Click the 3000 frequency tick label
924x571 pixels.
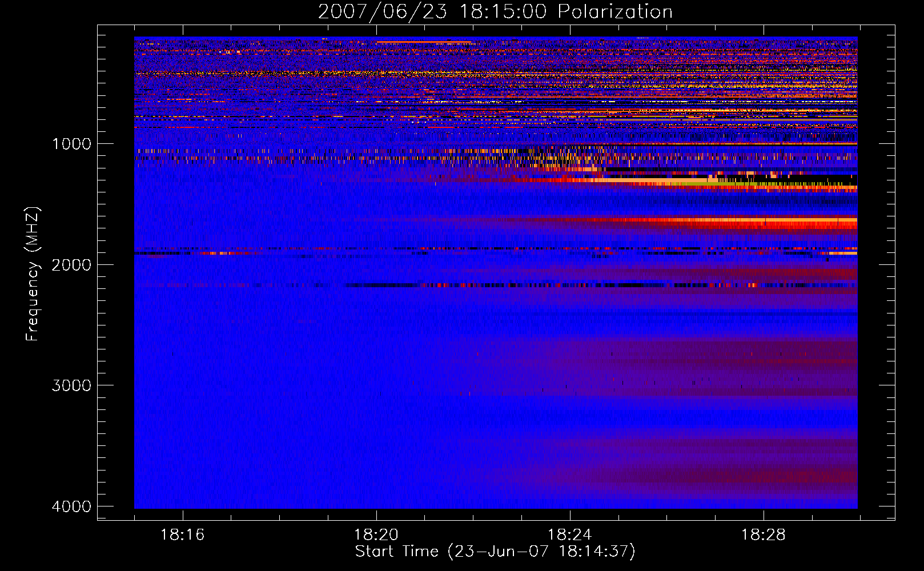tap(71, 385)
